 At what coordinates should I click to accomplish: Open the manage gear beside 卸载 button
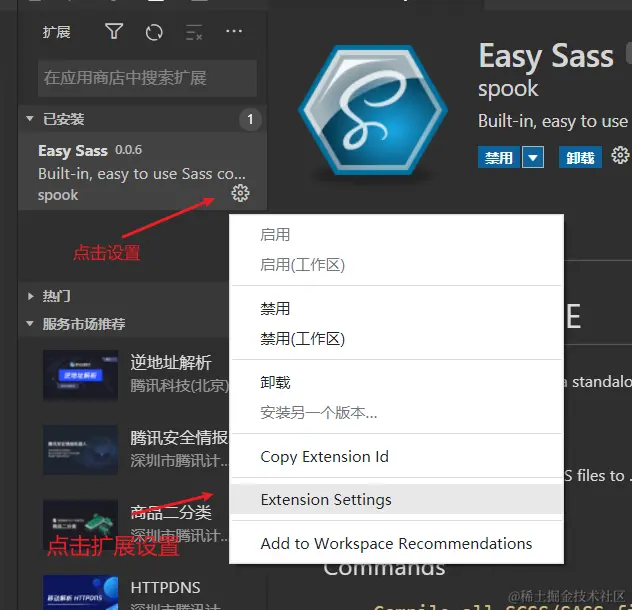(x=620, y=155)
